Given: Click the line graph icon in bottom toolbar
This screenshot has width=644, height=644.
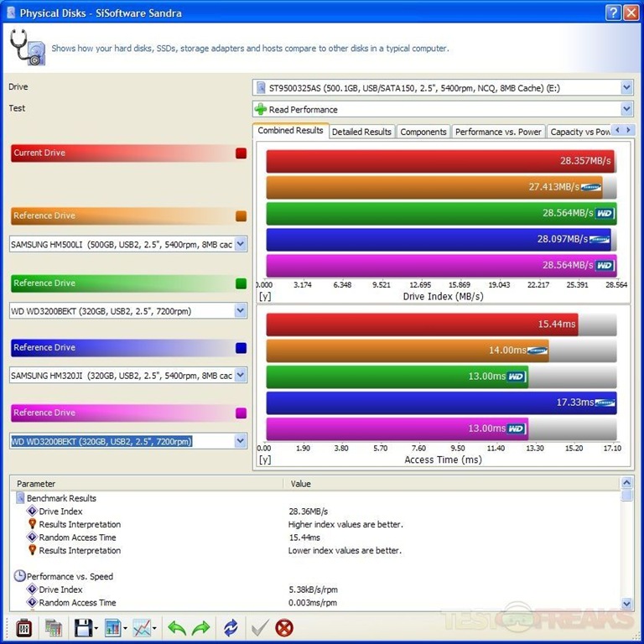Looking at the screenshot, I should click(142, 627).
